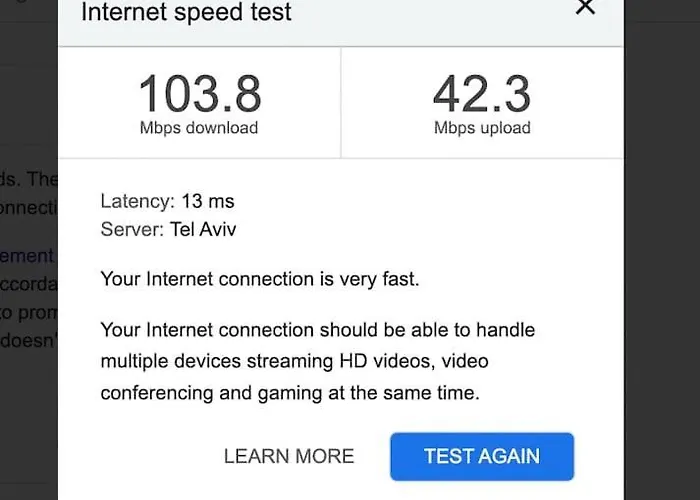Select the Mbps download label

199,128
